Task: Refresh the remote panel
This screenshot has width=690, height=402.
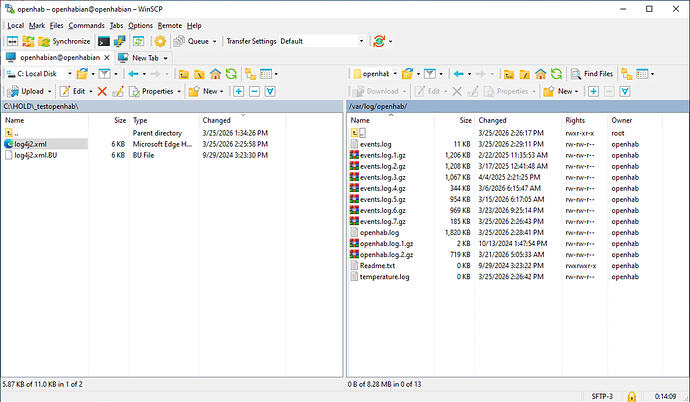Action: (556, 74)
